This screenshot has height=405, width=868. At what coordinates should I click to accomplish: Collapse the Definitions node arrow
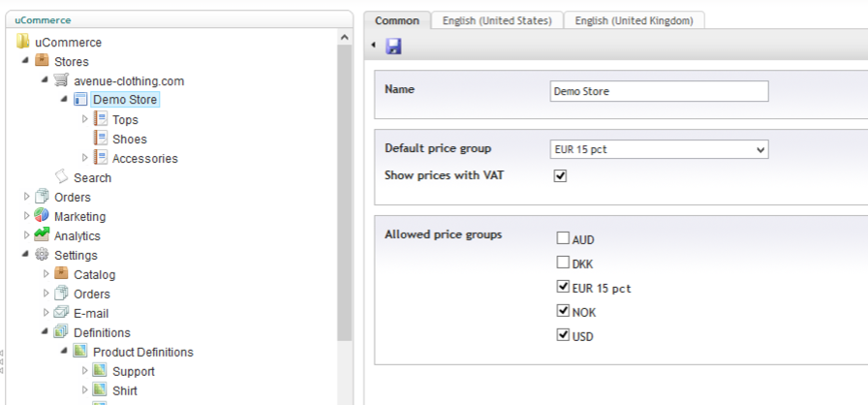(46, 332)
